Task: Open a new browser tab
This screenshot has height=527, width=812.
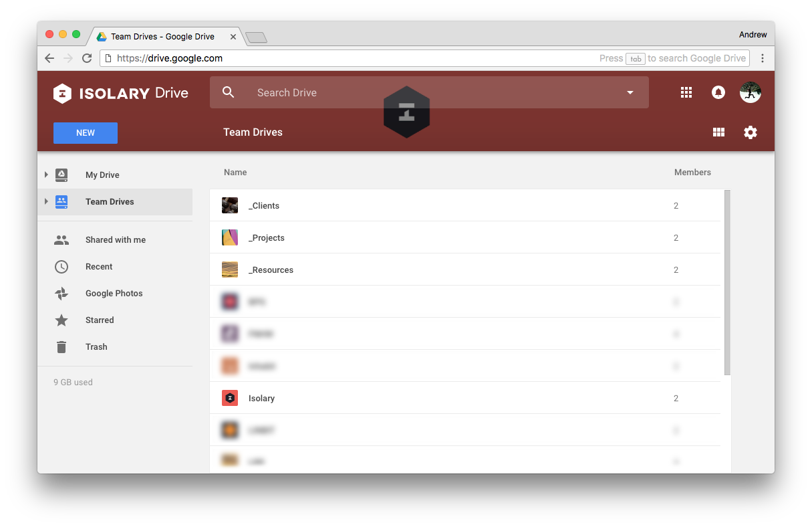Action: [x=257, y=37]
